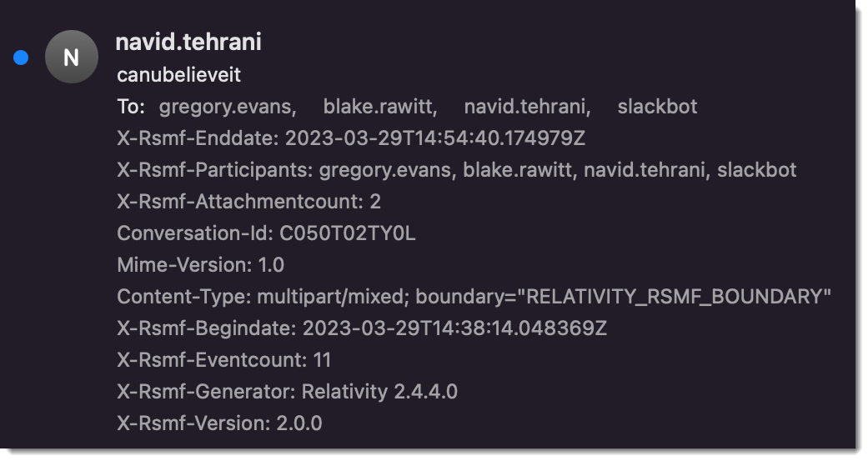Click the X-Rsmf-Version: 2.0.0 line
The width and height of the screenshot is (868, 461).
click(220, 423)
